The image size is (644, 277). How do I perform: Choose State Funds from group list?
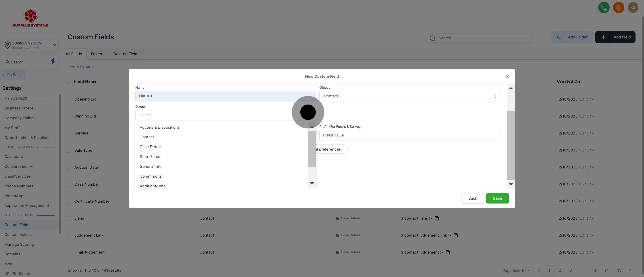pyautogui.click(x=150, y=157)
